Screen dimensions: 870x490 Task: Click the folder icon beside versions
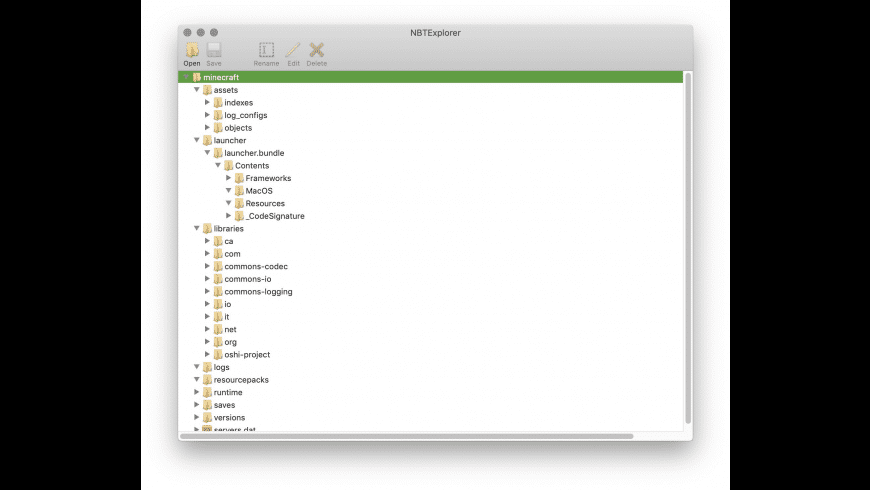(x=207, y=417)
